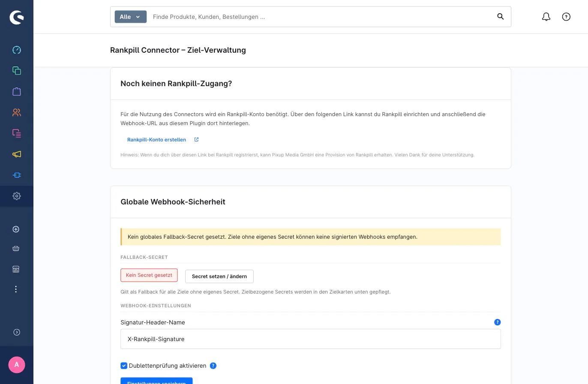
Task: Open the Settings gear sidebar icon
Action: click(17, 196)
